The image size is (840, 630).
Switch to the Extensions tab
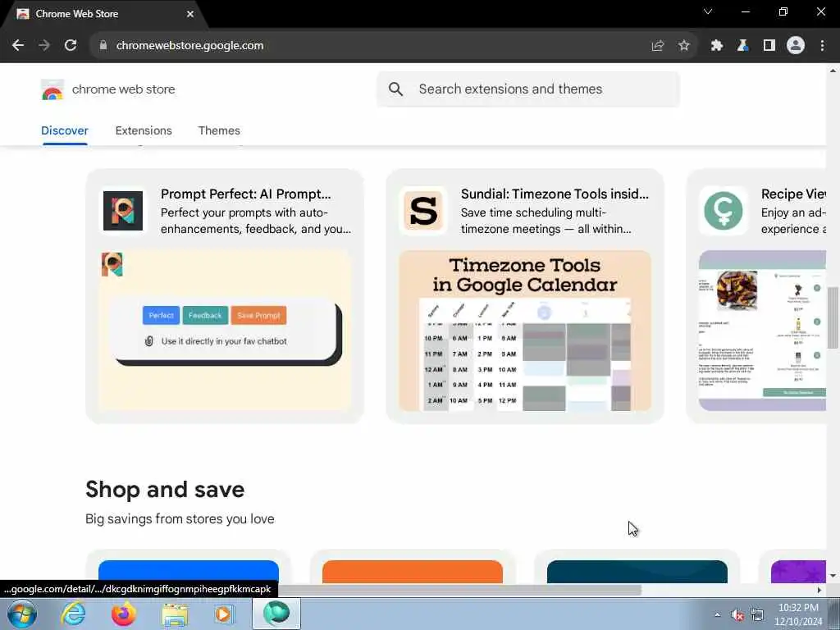pos(144,130)
